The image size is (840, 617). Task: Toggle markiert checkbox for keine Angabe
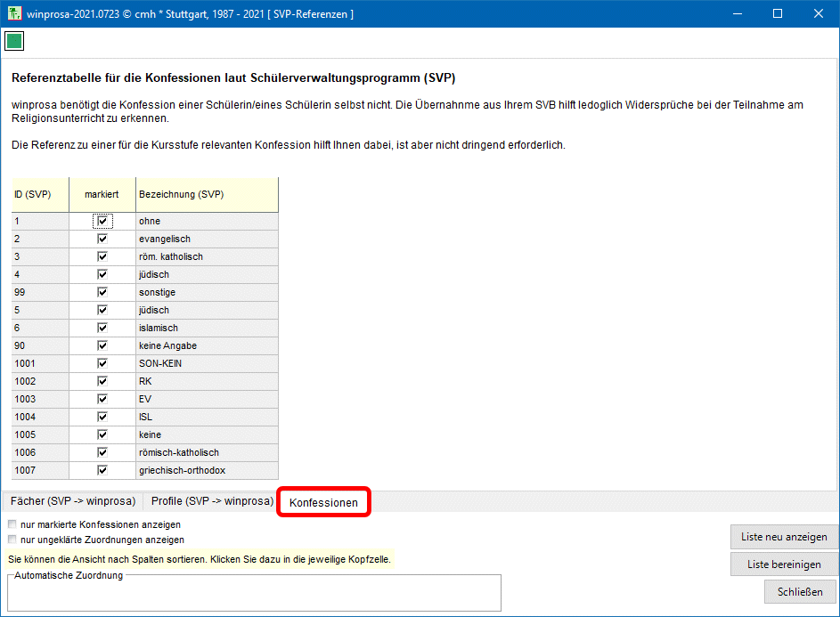click(x=102, y=345)
